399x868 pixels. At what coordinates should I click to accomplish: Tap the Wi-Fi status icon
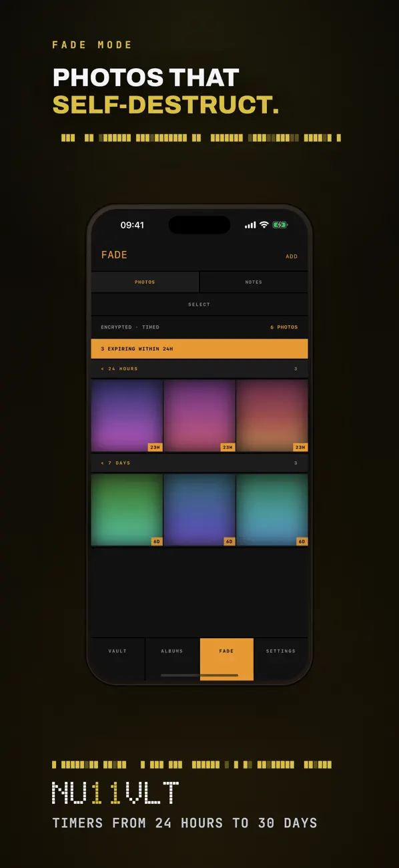[x=264, y=225]
